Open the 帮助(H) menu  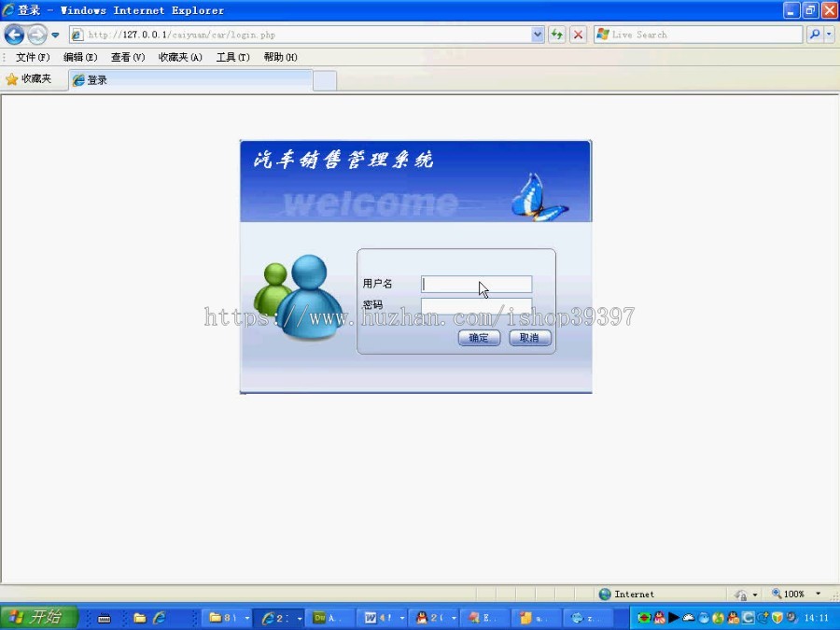[x=281, y=57]
